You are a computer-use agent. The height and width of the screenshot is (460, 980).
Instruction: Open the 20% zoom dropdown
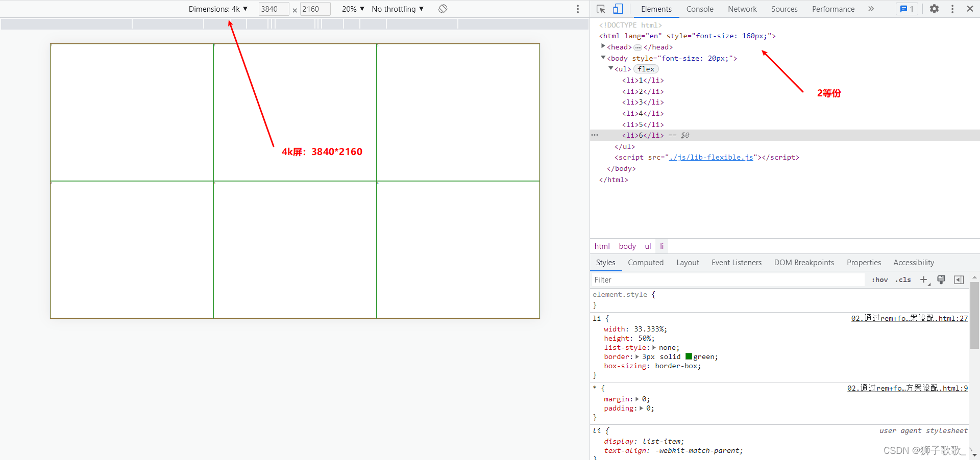tap(353, 9)
